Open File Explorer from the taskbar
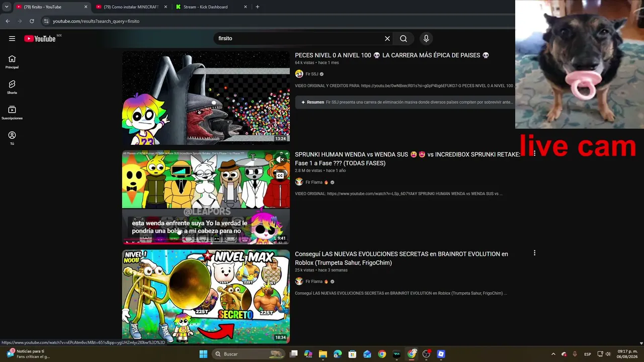 pos(323,354)
